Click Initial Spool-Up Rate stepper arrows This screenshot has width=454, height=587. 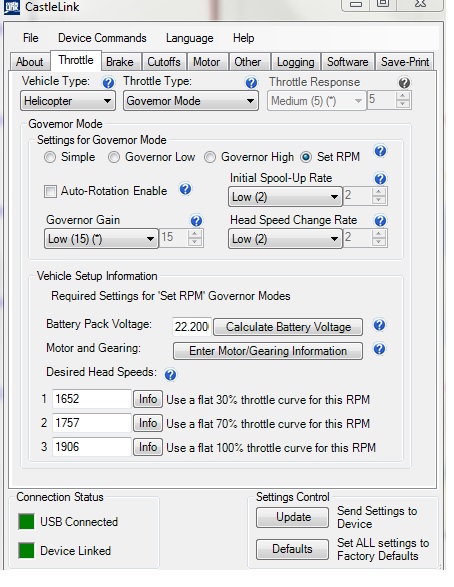(379, 195)
